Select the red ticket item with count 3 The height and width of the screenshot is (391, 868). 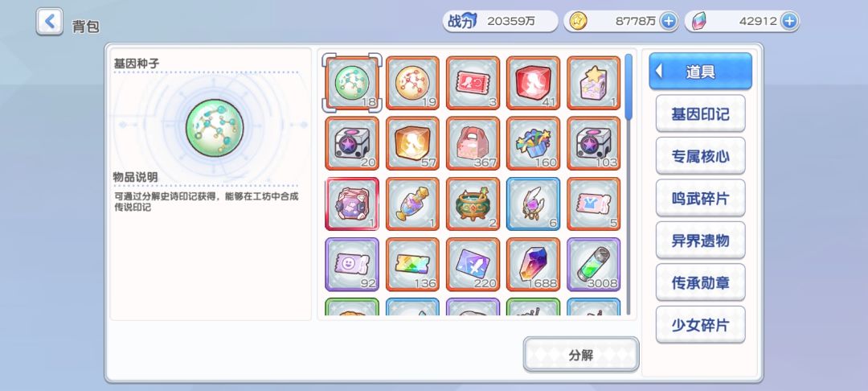tap(473, 83)
